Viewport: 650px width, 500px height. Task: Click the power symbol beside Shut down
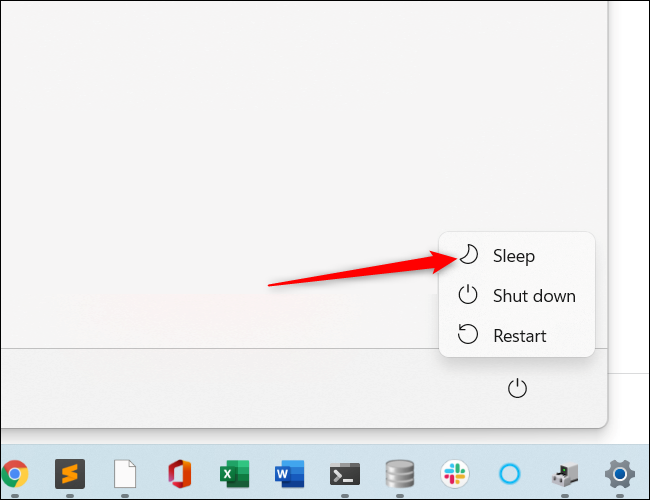(x=468, y=295)
